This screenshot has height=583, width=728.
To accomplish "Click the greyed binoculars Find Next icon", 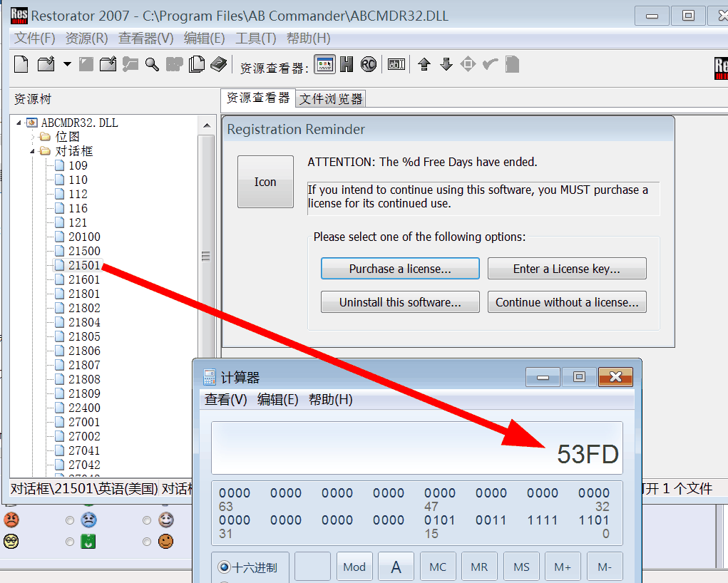I will 175,64.
